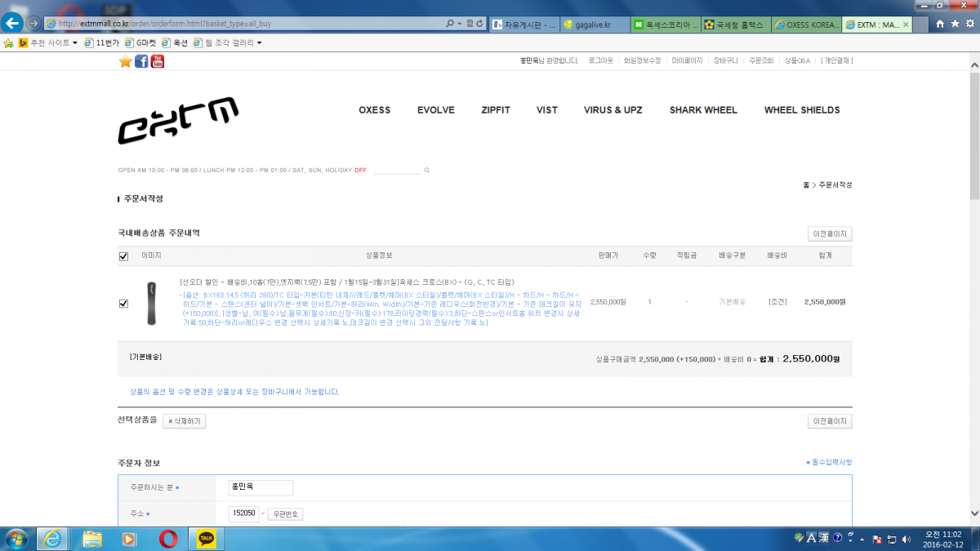Open the WHEEL SHIELDS menu item
980x551 pixels.
point(802,110)
